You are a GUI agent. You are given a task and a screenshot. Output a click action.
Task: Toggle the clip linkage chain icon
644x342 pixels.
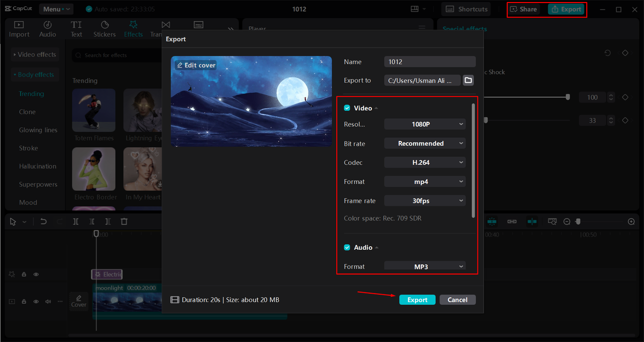pyautogui.click(x=512, y=222)
